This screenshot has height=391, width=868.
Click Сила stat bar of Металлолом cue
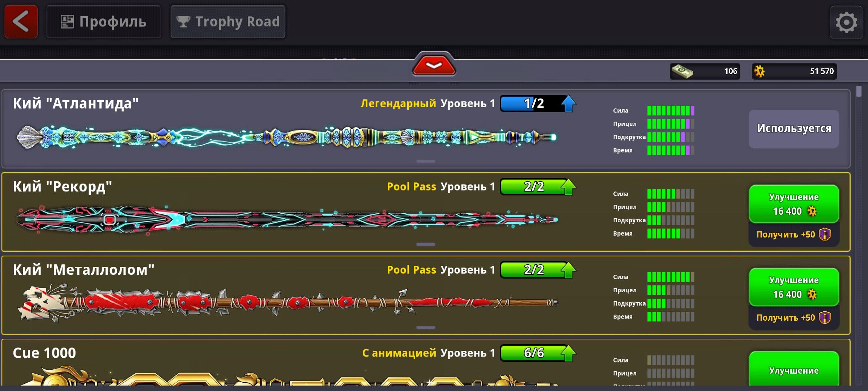671,277
